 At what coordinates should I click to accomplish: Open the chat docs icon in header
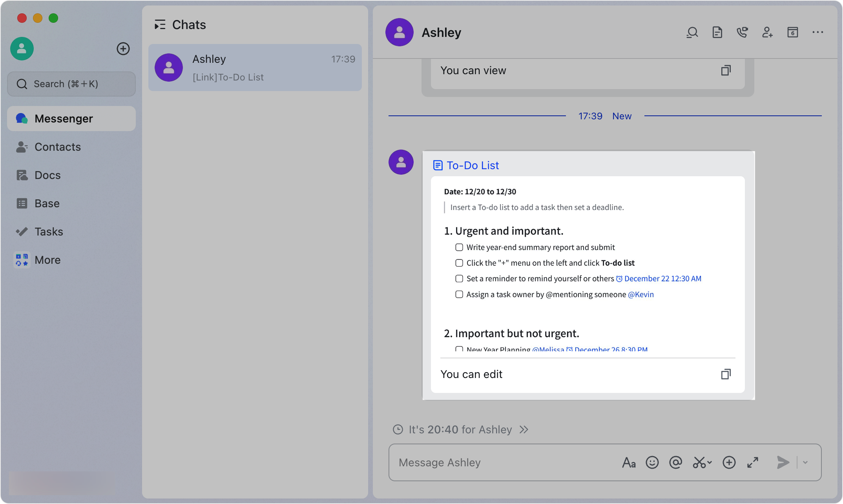717,32
